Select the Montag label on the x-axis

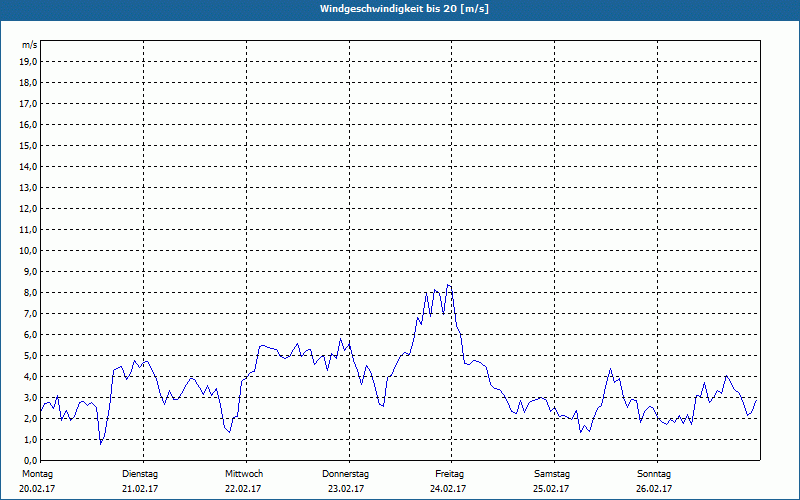click(35, 473)
